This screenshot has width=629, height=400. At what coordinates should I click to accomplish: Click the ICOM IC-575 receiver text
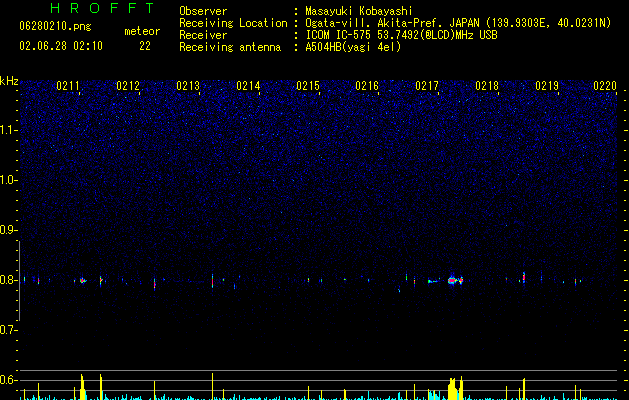(401, 35)
